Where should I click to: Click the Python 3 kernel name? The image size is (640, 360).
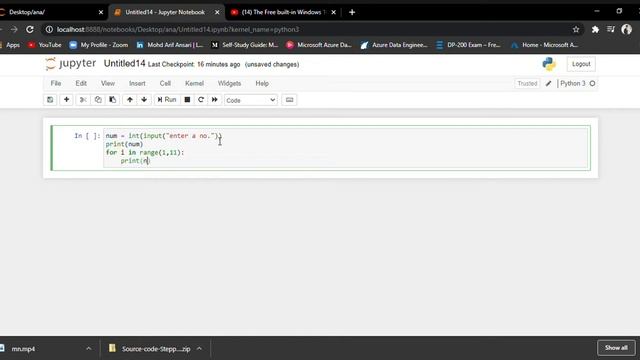(573, 83)
